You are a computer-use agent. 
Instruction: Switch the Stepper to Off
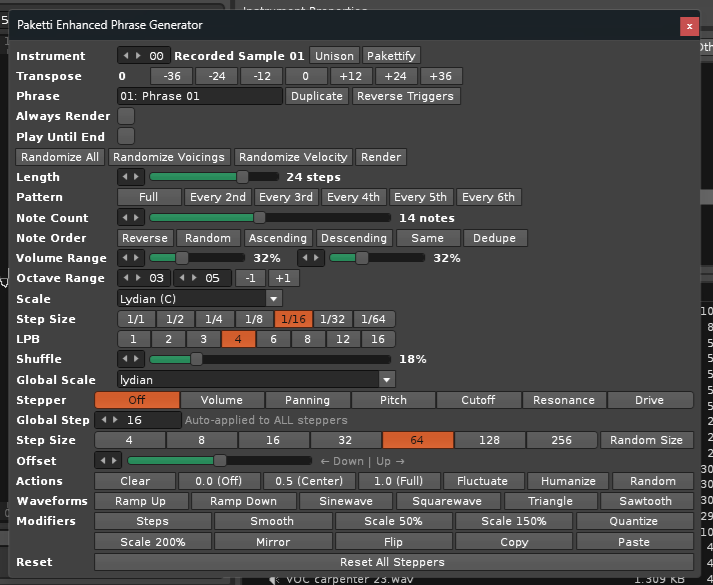pyautogui.click(x=137, y=400)
